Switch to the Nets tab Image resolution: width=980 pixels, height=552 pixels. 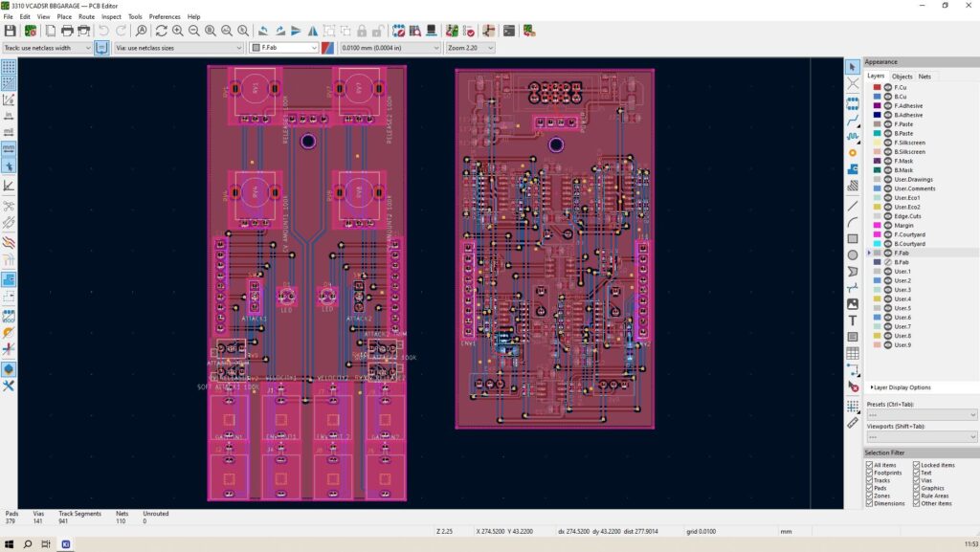924,76
